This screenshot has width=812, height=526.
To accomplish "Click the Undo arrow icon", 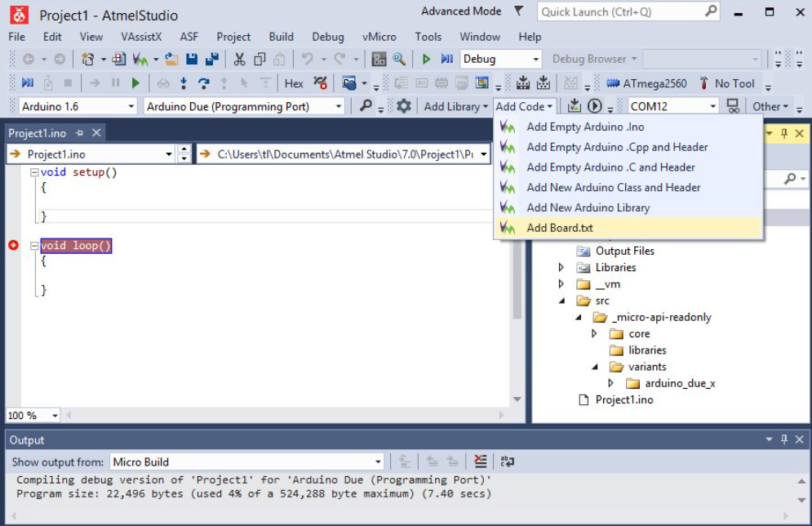I will tap(308, 59).
